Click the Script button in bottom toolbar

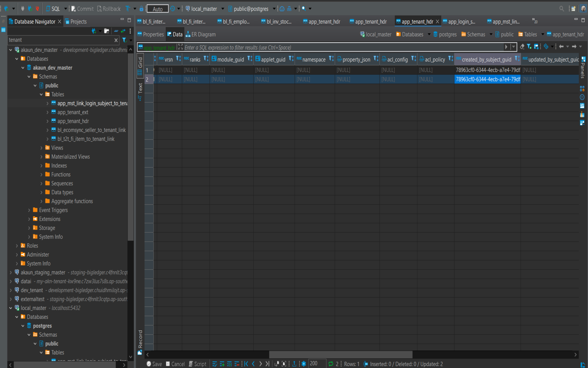coord(198,364)
